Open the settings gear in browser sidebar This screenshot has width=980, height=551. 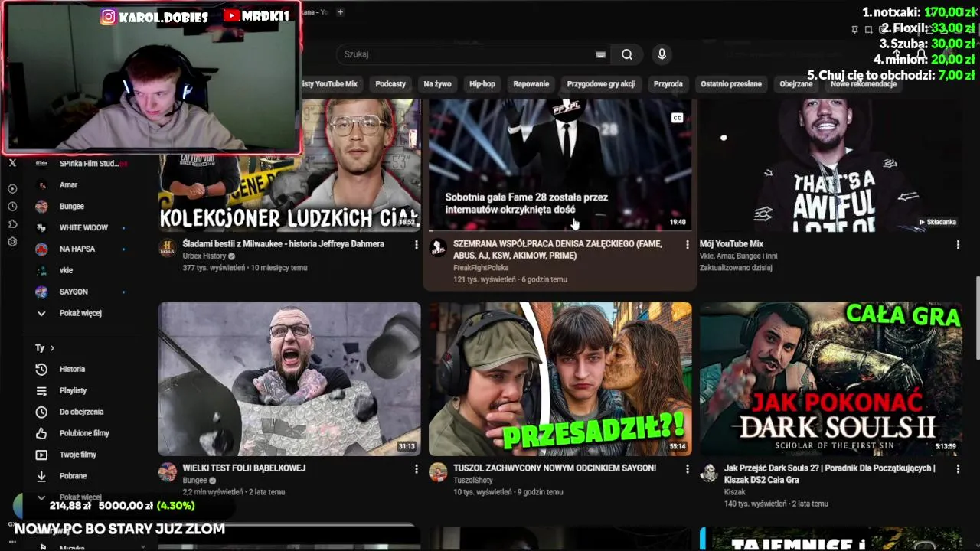click(12, 242)
